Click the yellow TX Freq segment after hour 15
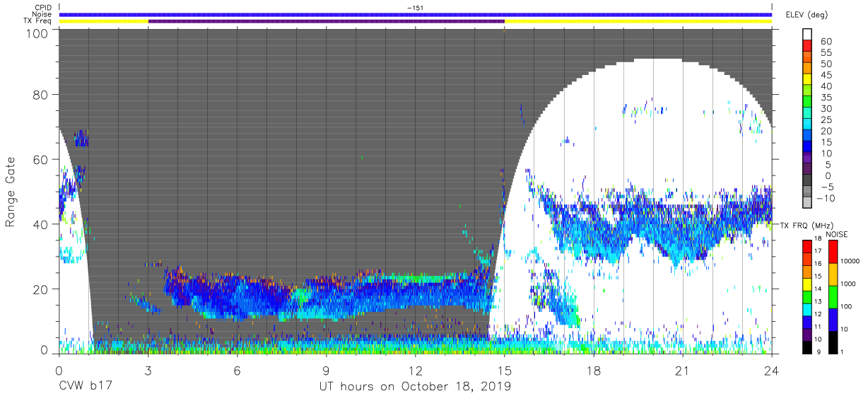This screenshot has height=401, width=868. point(638,21)
